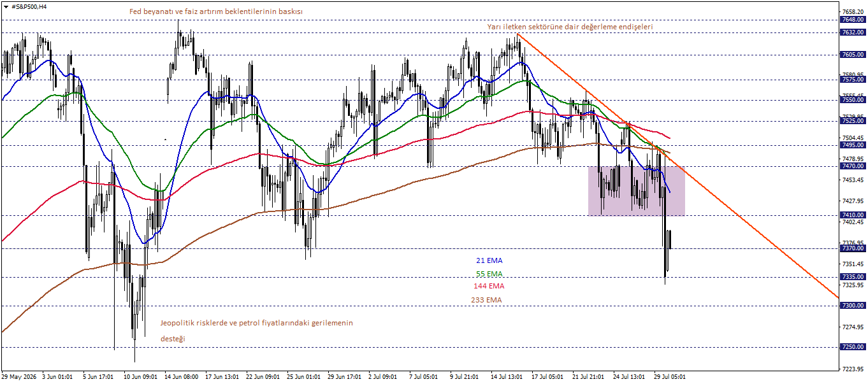Image resolution: width=868 pixels, height=384 pixels.
Task: Click the 7605.00 price level tag
Action: point(853,55)
